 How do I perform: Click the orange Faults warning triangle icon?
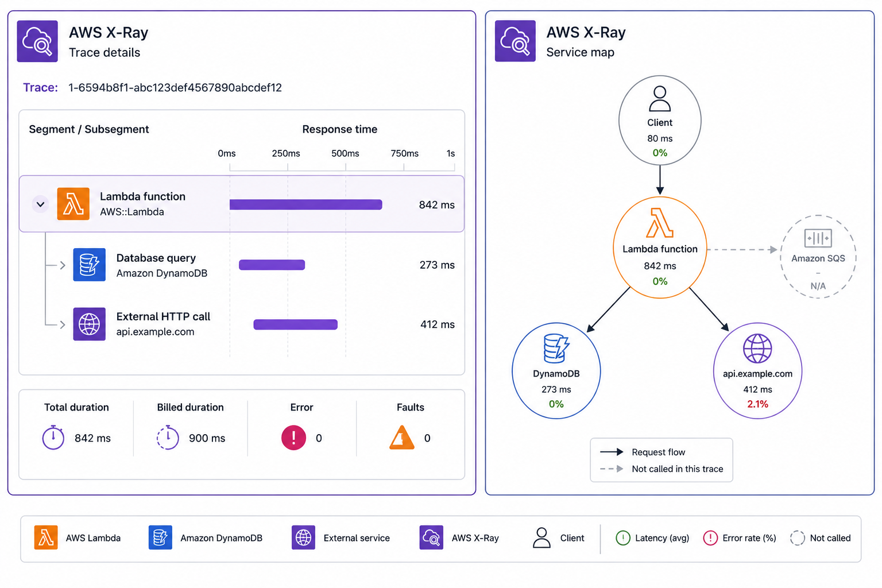point(402,438)
